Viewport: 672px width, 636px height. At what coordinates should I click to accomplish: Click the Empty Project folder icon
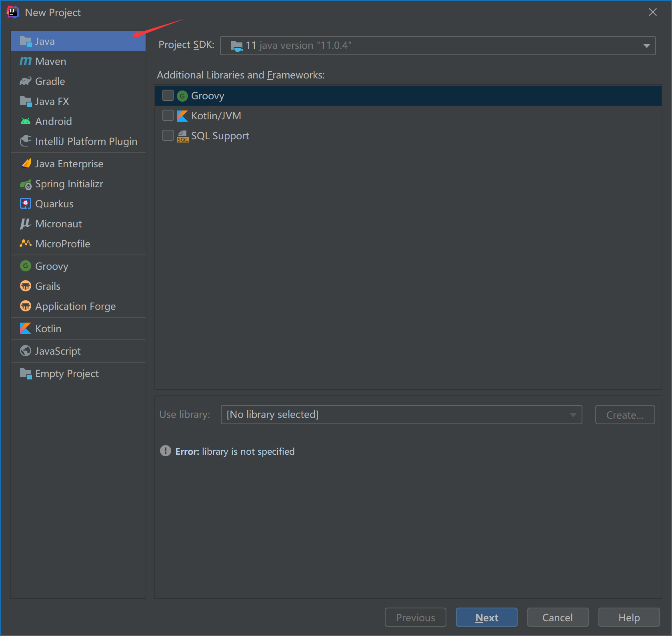click(x=26, y=373)
